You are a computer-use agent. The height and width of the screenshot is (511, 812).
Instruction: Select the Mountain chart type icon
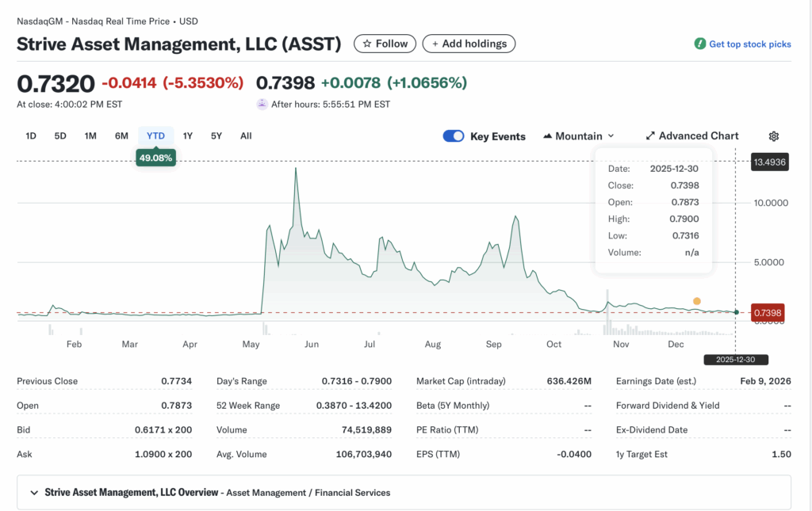pyautogui.click(x=550, y=135)
